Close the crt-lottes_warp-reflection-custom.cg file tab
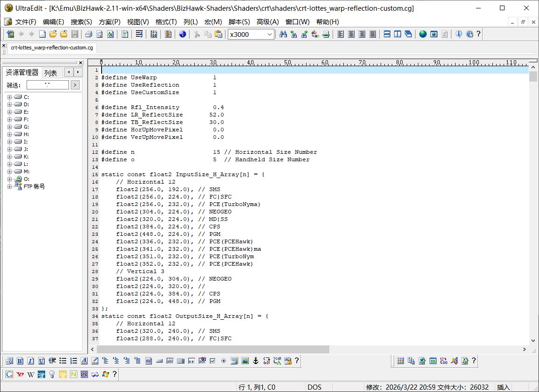 click(x=4, y=46)
